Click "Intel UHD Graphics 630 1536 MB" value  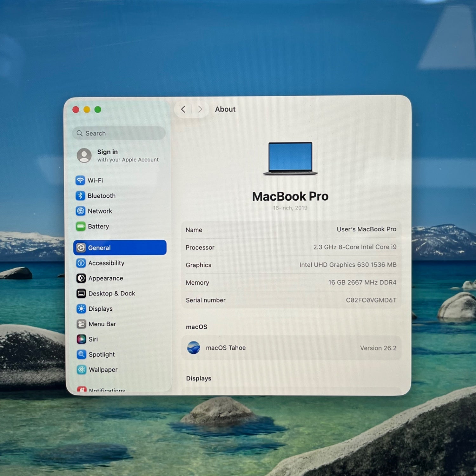click(348, 265)
